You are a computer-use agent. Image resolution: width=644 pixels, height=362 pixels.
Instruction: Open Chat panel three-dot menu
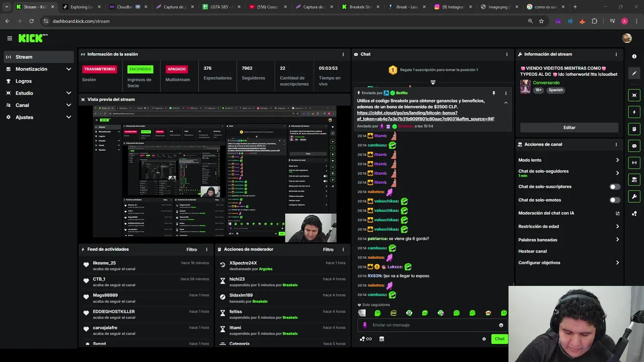[x=507, y=54]
